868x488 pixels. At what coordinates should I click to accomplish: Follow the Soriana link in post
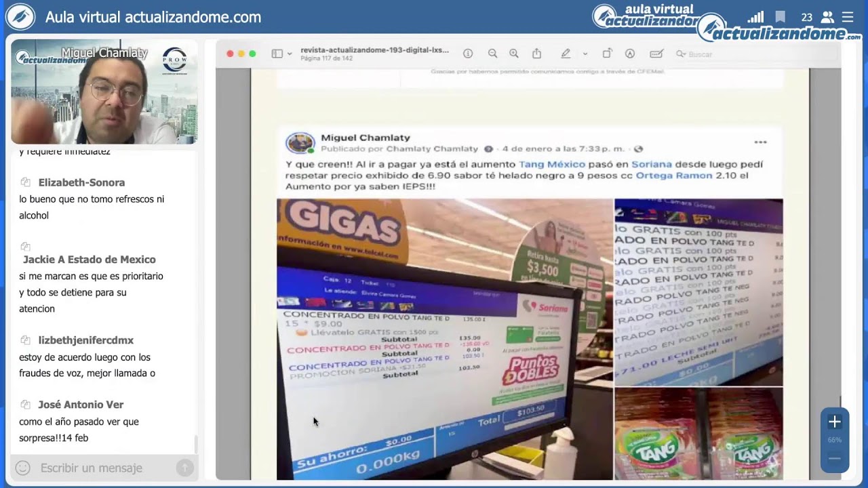pyautogui.click(x=652, y=164)
